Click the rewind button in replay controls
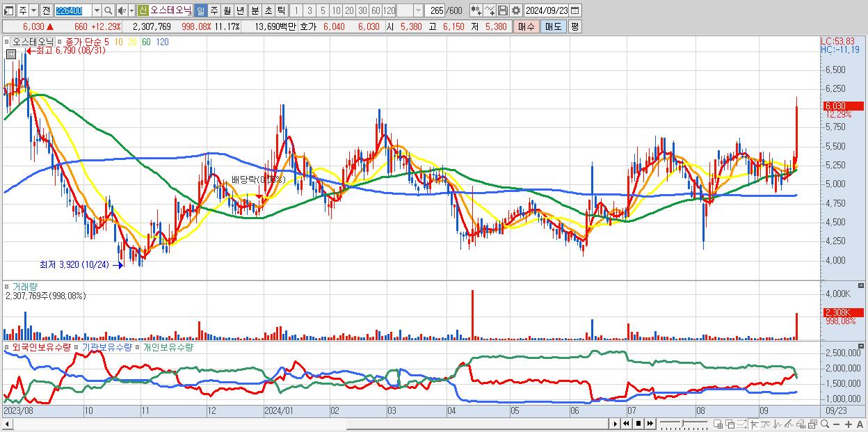 click(626, 423)
